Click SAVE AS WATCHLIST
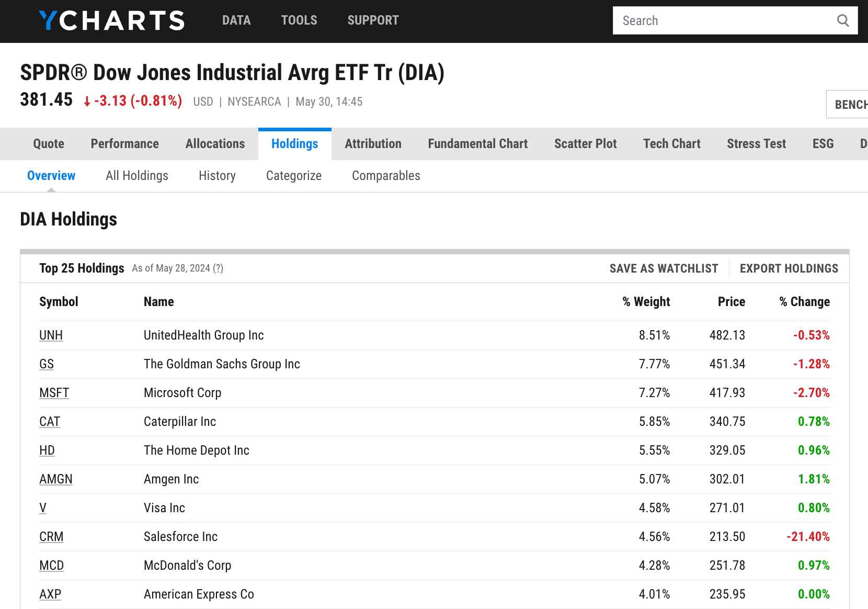868x609 pixels. click(664, 268)
